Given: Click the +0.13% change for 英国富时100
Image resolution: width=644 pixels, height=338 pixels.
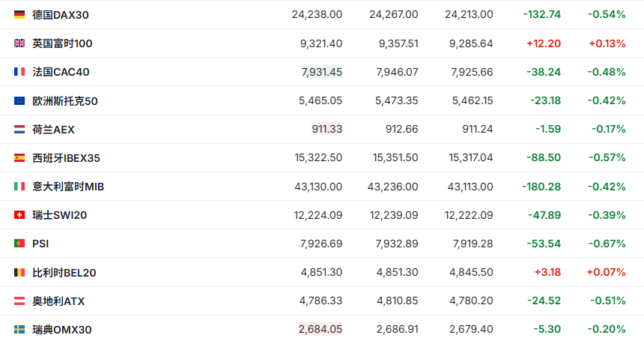Looking at the screenshot, I should (607, 43).
